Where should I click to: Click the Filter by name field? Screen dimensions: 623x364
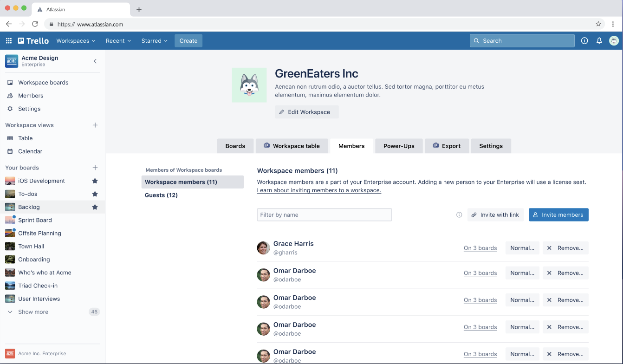324,215
